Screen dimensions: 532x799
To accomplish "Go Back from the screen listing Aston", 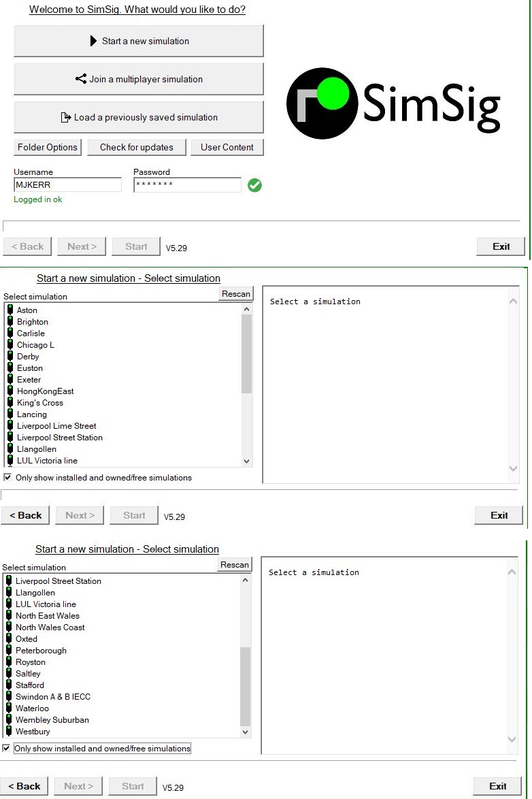I will tap(25, 515).
